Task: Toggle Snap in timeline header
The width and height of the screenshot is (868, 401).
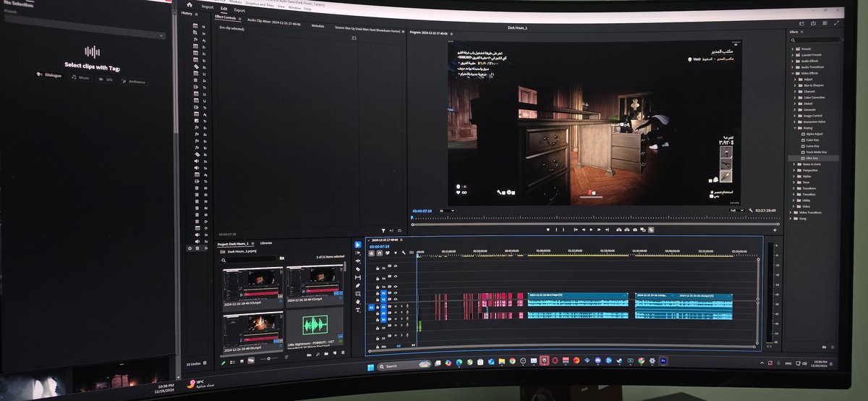Action: click(380, 253)
